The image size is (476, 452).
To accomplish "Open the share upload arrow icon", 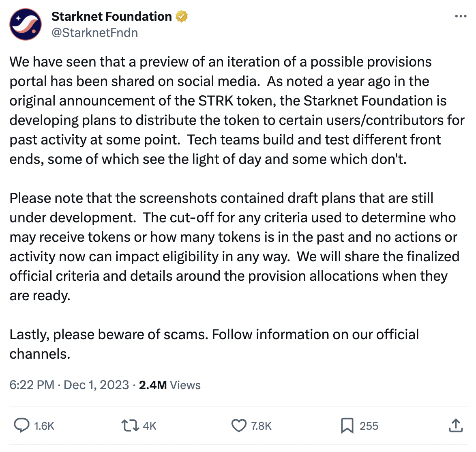I will coord(456,426).
